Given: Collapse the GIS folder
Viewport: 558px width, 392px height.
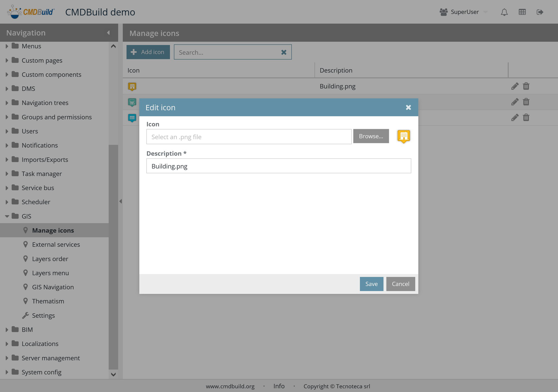Looking at the screenshot, I should point(7,216).
